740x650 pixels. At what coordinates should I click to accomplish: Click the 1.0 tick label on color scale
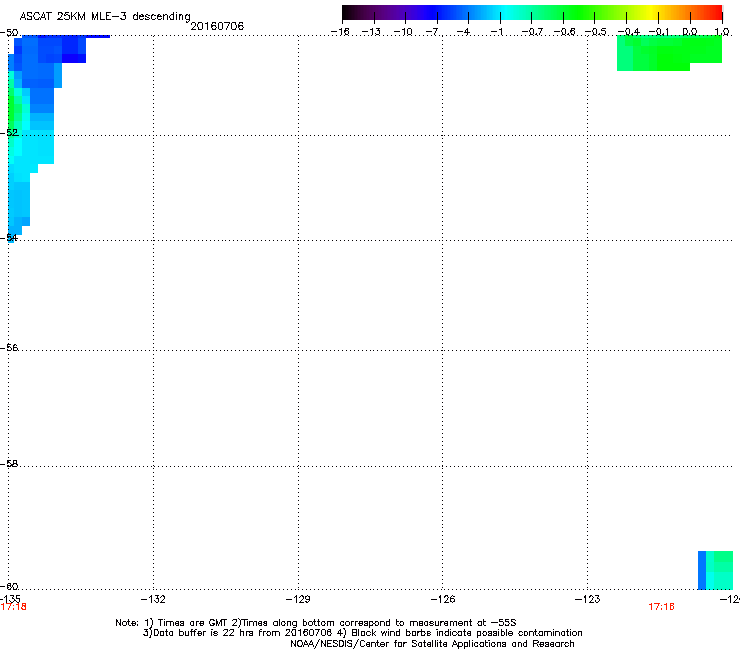722,32
